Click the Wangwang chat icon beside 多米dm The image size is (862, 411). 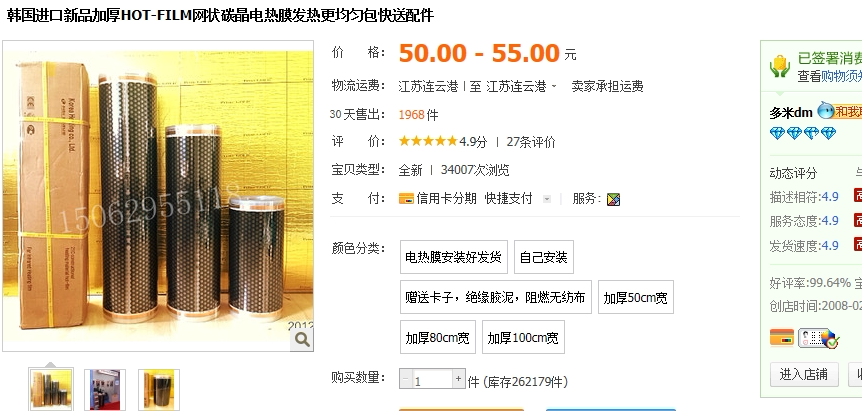click(826, 110)
